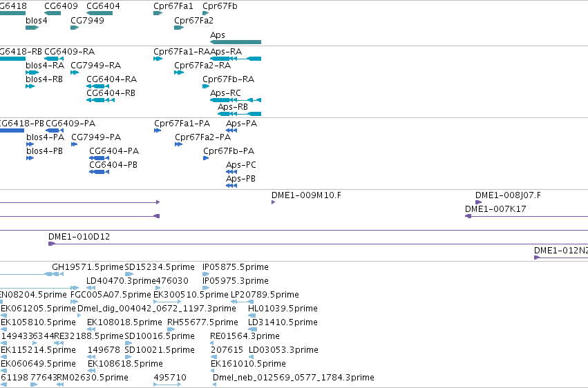Screen dimensions: 588x388
Task: Click the blos4 gene label
Action: [37, 20]
